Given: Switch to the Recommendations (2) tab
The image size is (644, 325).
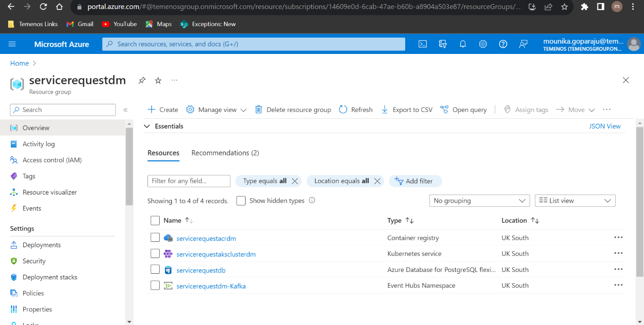Looking at the screenshot, I should [x=225, y=153].
